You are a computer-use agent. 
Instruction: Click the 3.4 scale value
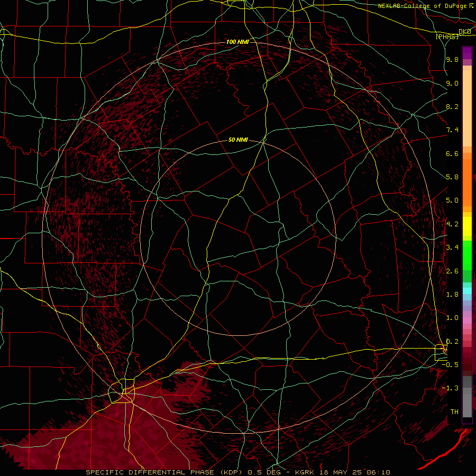(452, 248)
